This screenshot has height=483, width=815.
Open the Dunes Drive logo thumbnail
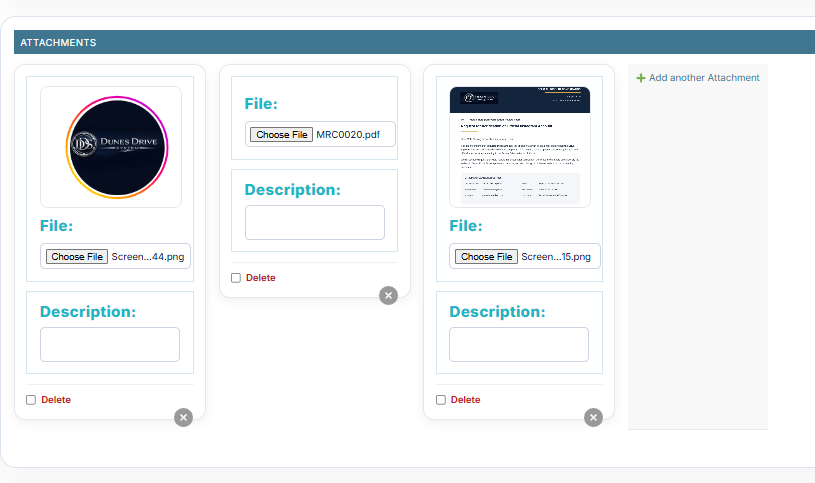click(x=111, y=147)
